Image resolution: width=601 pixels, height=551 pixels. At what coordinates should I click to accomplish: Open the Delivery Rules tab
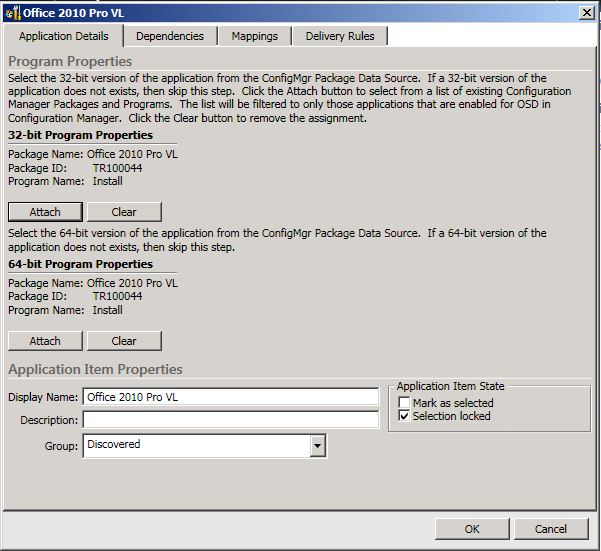click(340, 36)
